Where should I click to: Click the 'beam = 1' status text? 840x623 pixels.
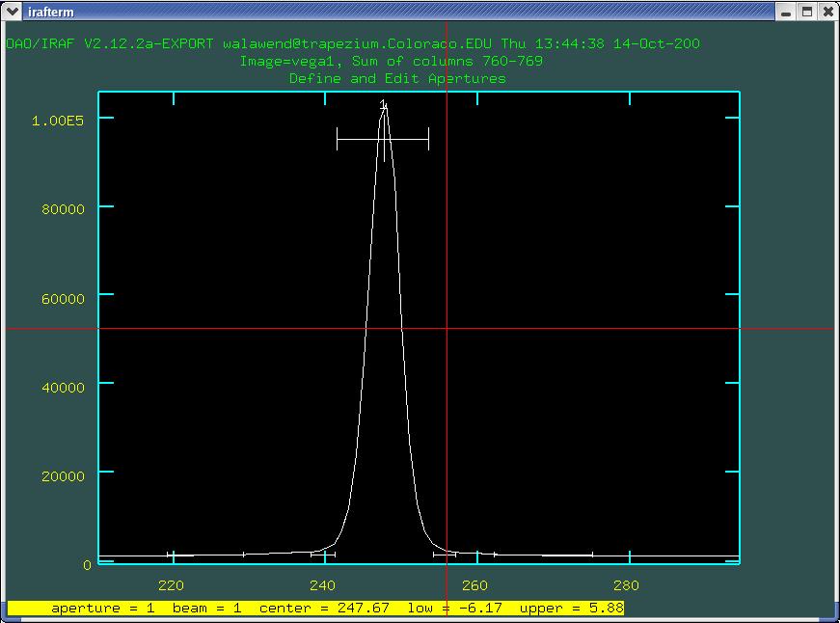(x=206, y=608)
